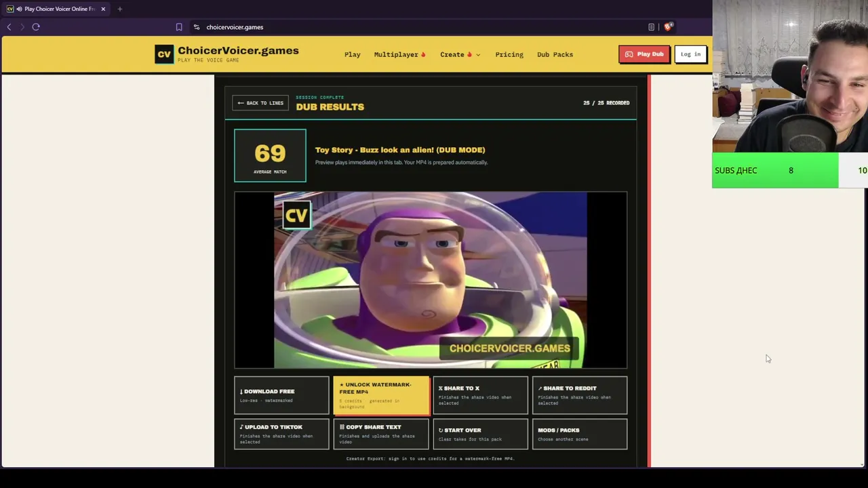868x488 pixels.
Task: Bookmark this page with the bookmark icon
Action: [179, 27]
